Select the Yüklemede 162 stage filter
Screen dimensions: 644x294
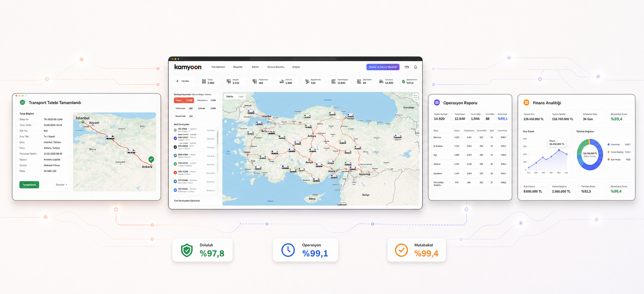coord(184,108)
